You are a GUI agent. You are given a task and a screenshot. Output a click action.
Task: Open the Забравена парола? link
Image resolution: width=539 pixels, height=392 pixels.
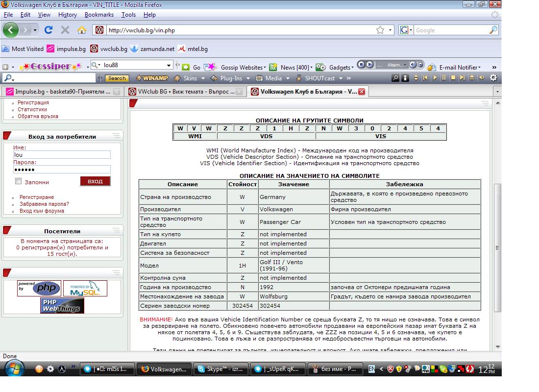(44, 204)
